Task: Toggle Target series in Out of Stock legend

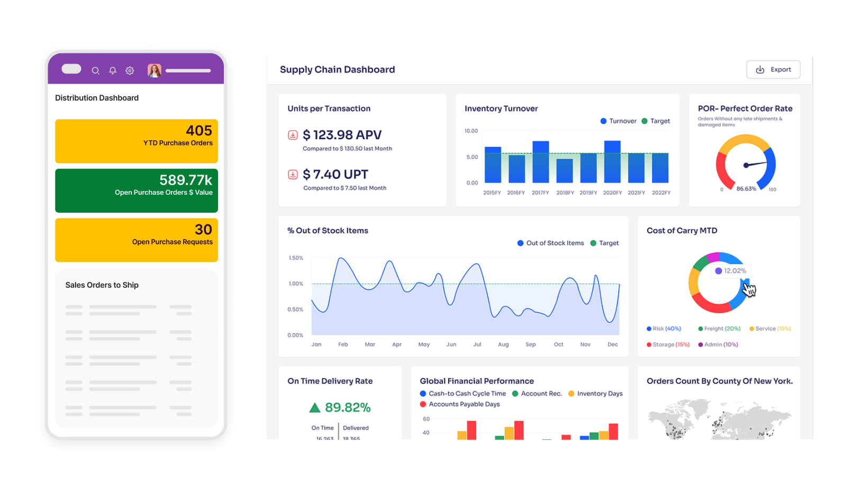Action: point(604,243)
